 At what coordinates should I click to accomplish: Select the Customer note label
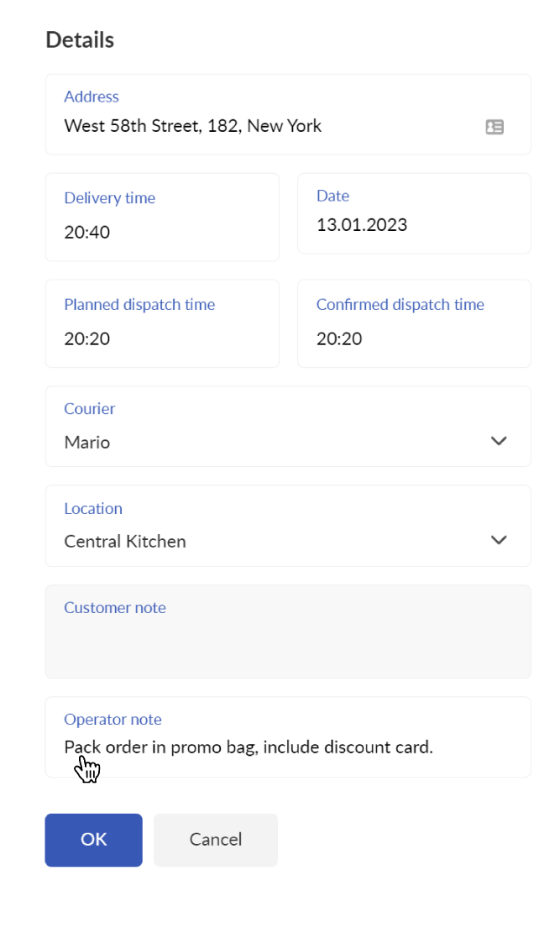point(115,608)
